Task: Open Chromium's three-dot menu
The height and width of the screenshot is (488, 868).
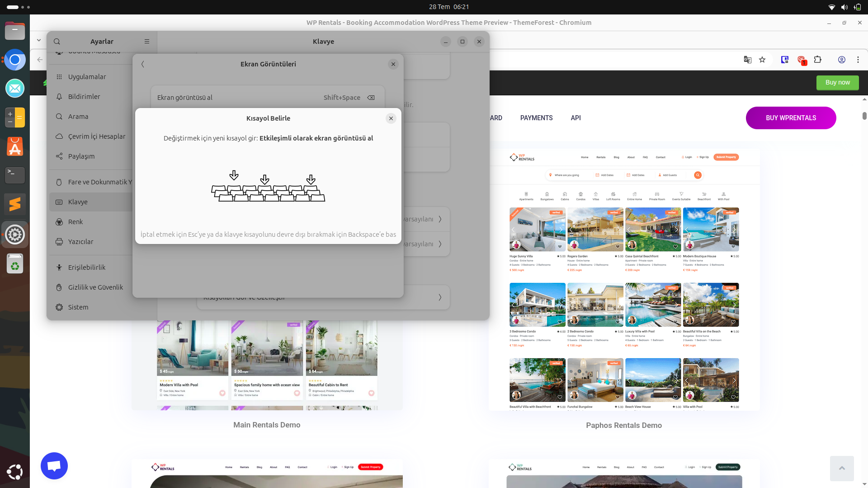Action: click(x=858, y=60)
